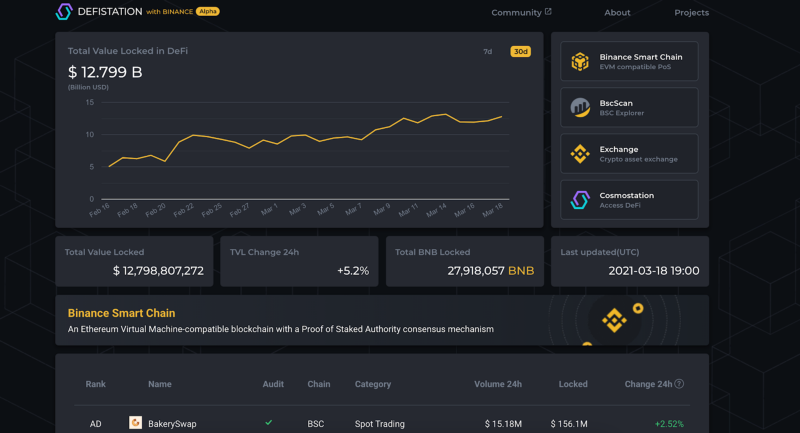Image resolution: width=800 pixels, height=433 pixels.
Task: Open the external link icon beside Community
Action: tap(548, 11)
